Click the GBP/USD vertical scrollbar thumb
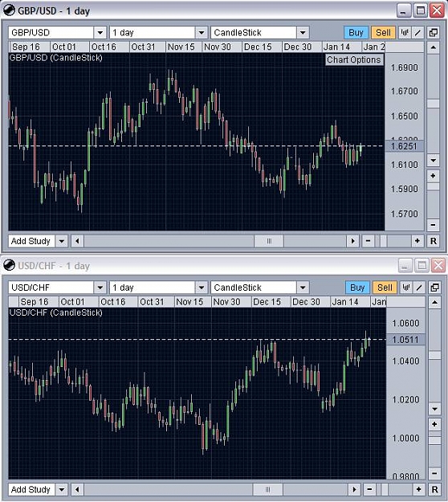The image size is (448, 502). tap(434, 104)
